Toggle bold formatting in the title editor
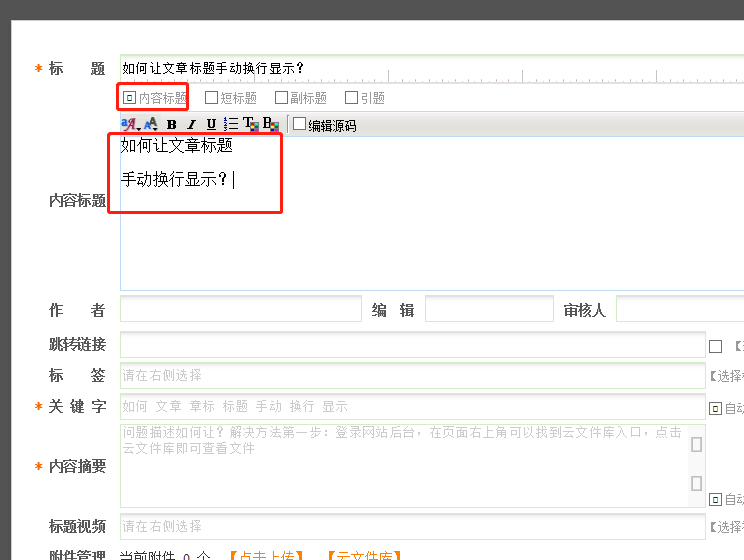This screenshot has height=560, width=744. pyautogui.click(x=172, y=125)
